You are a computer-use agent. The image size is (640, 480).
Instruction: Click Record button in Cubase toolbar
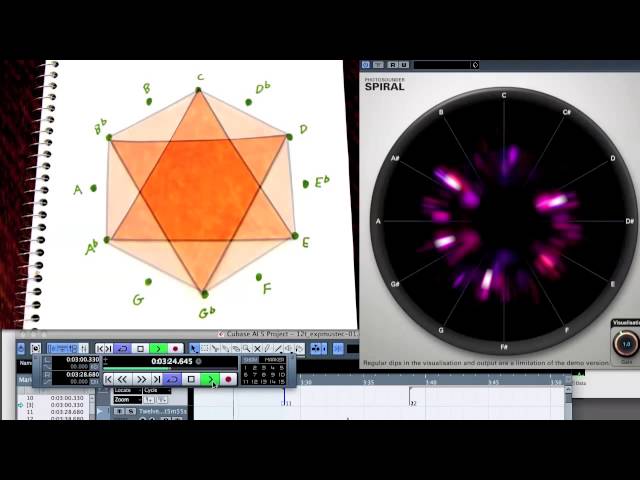[175, 349]
